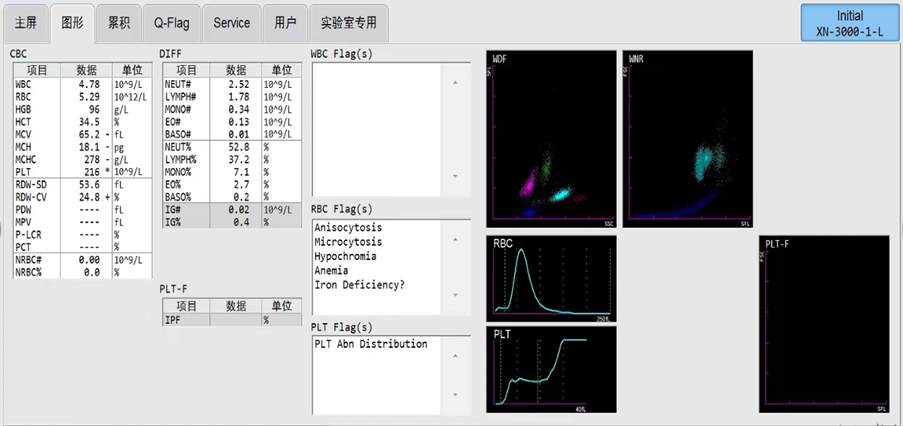Select the Q-Flag tab
The image size is (903, 426).
(x=170, y=22)
